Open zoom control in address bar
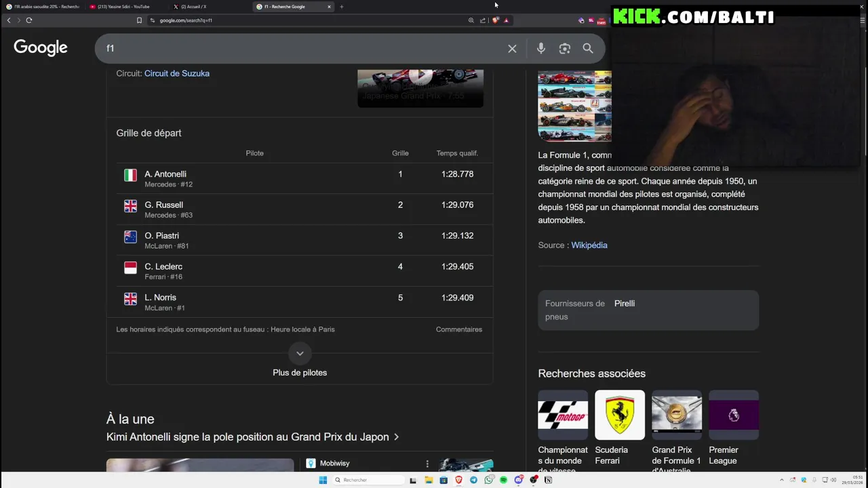The width and height of the screenshot is (868, 488). coord(471,20)
